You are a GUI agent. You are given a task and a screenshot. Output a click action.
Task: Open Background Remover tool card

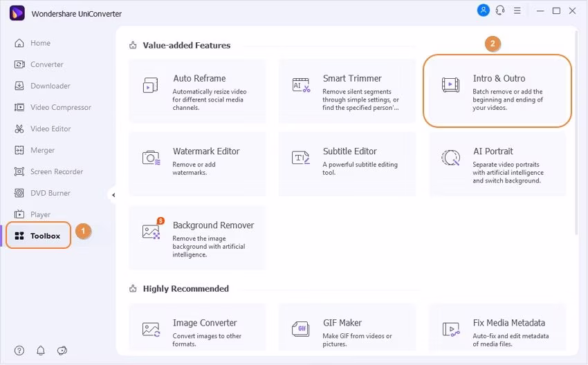197,238
